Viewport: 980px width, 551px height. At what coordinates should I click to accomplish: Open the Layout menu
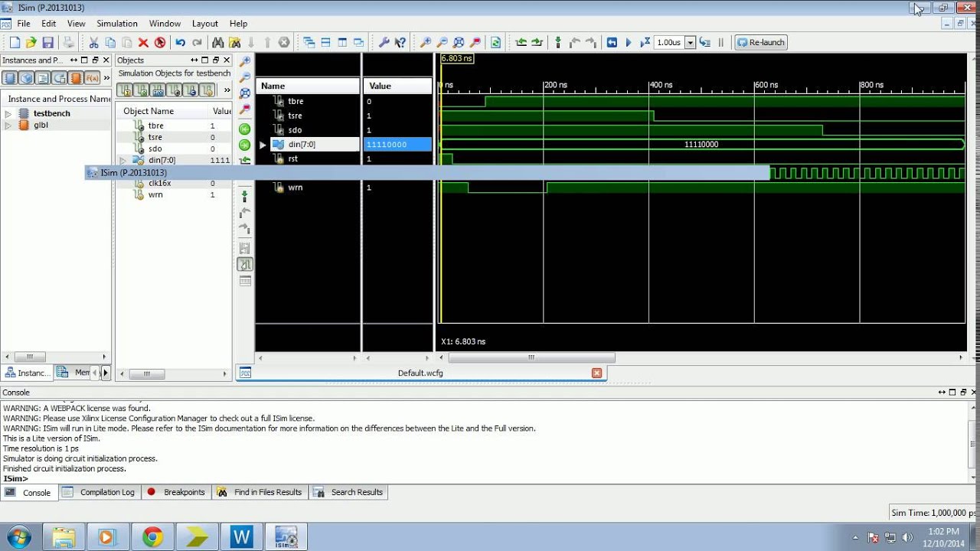[x=205, y=24]
